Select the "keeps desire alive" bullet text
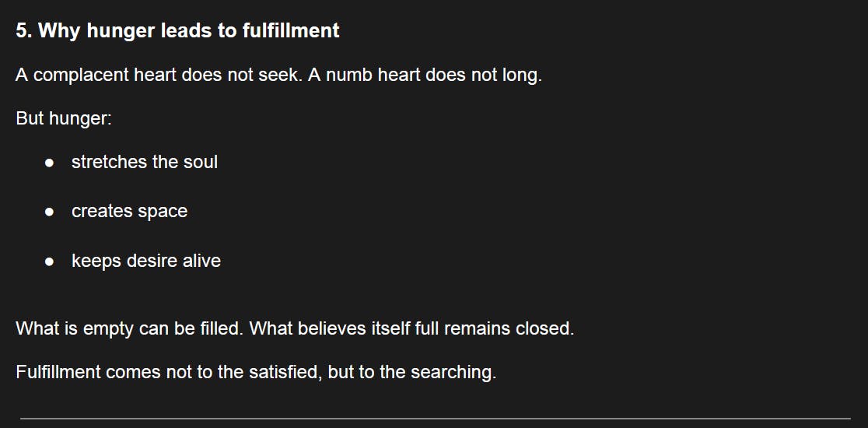Viewport: 868px width, 428px height. [x=146, y=261]
